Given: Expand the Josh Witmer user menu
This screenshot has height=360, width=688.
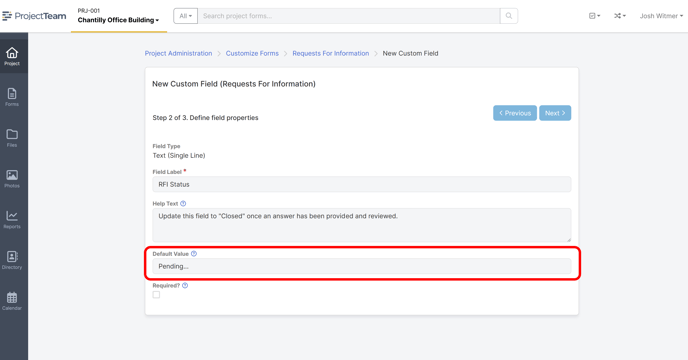Looking at the screenshot, I should 661,16.
